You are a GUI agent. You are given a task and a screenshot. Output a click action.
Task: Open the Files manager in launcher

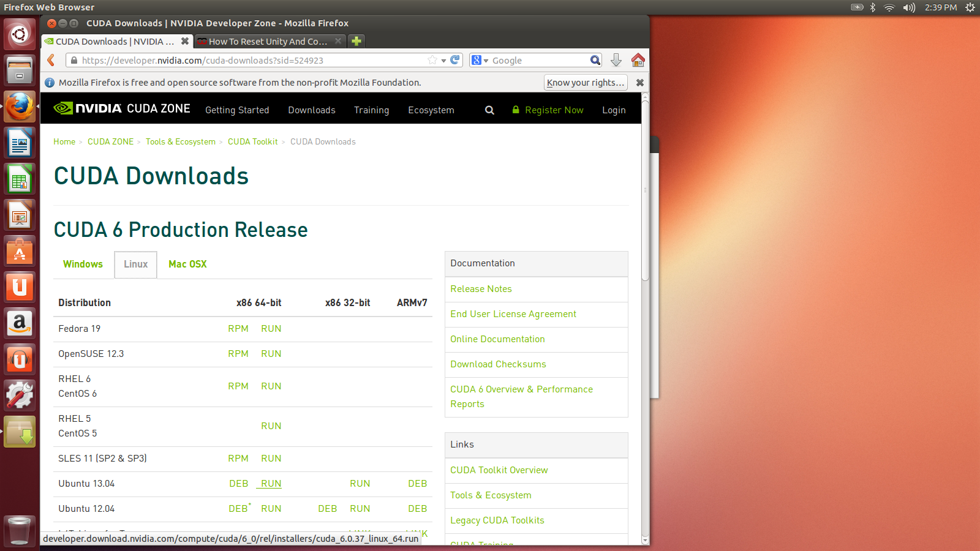20,70
